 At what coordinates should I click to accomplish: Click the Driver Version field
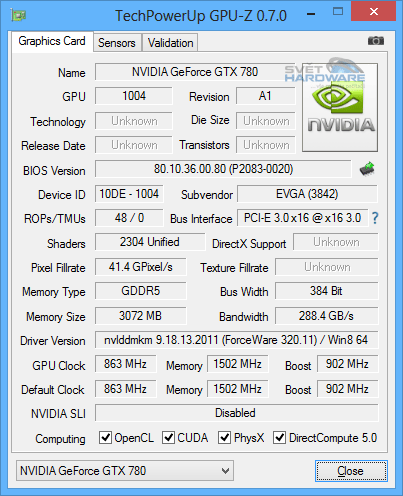tap(237, 340)
